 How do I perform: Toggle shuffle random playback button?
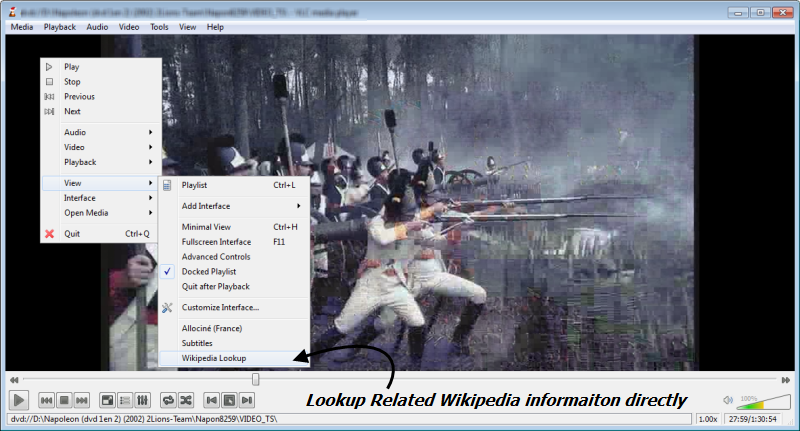(186, 400)
